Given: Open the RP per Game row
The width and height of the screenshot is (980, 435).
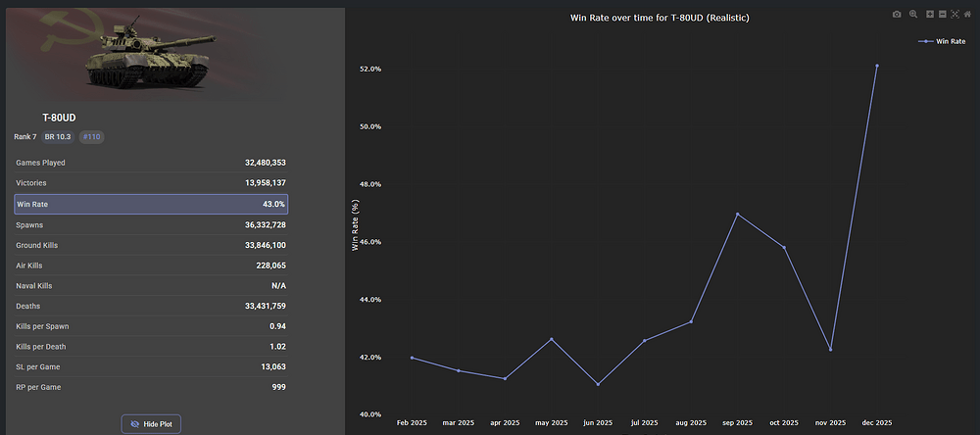Looking at the screenshot, I should (x=151, y=388).
